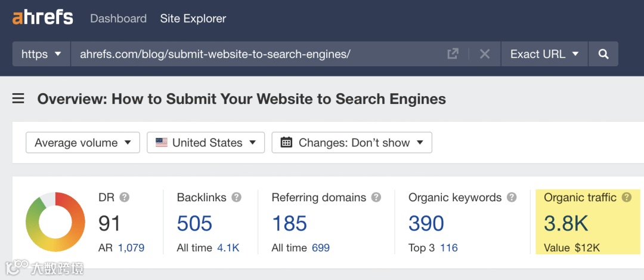Expand the Exact URL mode dropdown
This screenshot has width=644, height=280.
point(544,54)
